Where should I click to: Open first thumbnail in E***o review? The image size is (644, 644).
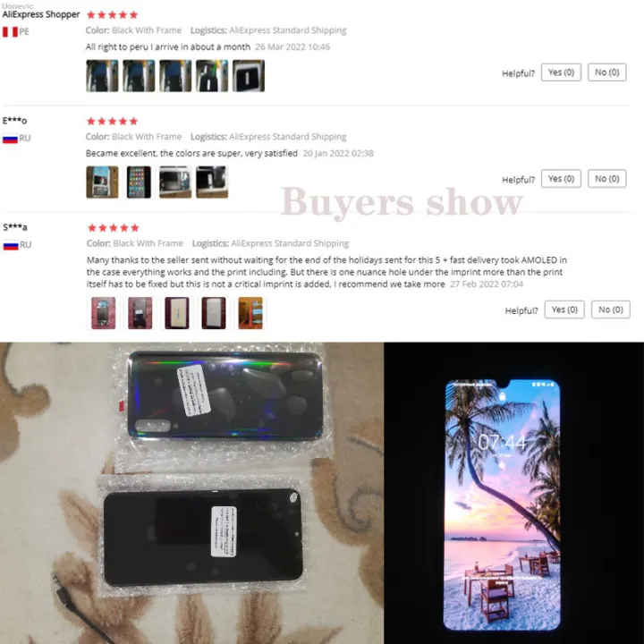pyautogui.click(x=102, y=182)
